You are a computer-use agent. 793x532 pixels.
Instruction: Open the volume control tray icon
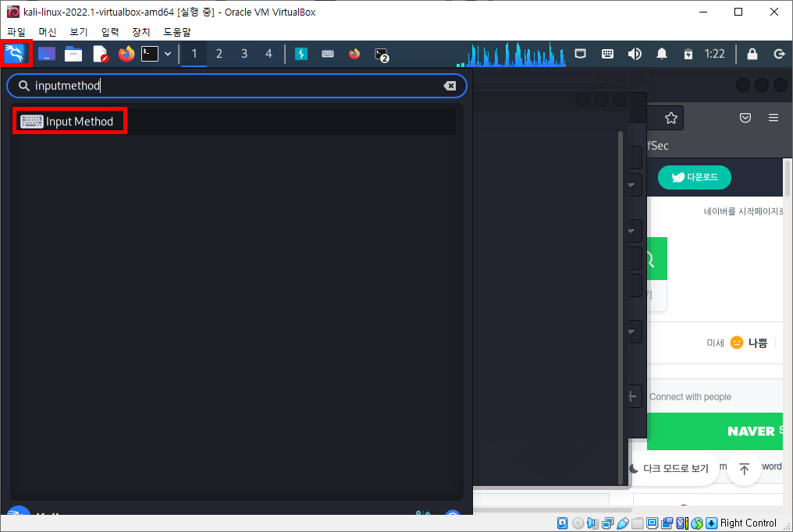[635, 54]
